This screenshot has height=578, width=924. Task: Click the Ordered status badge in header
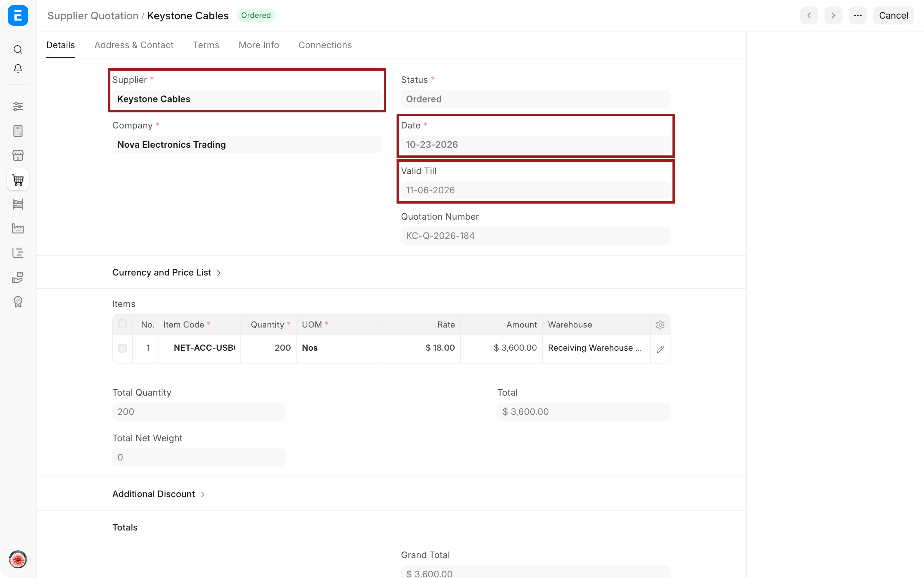click(256, 15)
